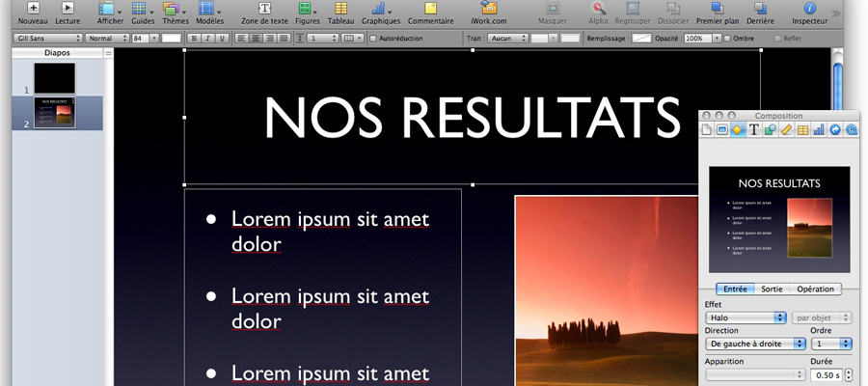Image resolution: width=868 pixels, height=386 pixels.
Task: Open the Opacité 100% dropdown
Action: (x=717, y=39)
